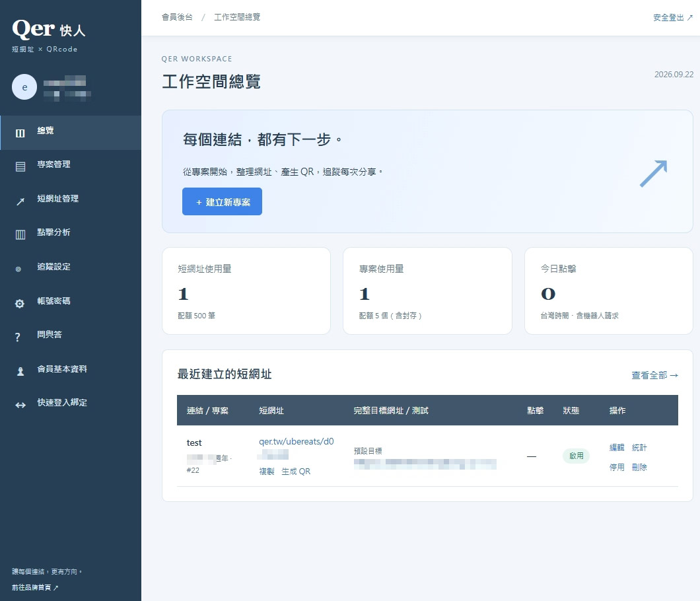Click the 帳號密碼 gear icon
The width and height of the screenshot is (700, 601).
point(20,304)
